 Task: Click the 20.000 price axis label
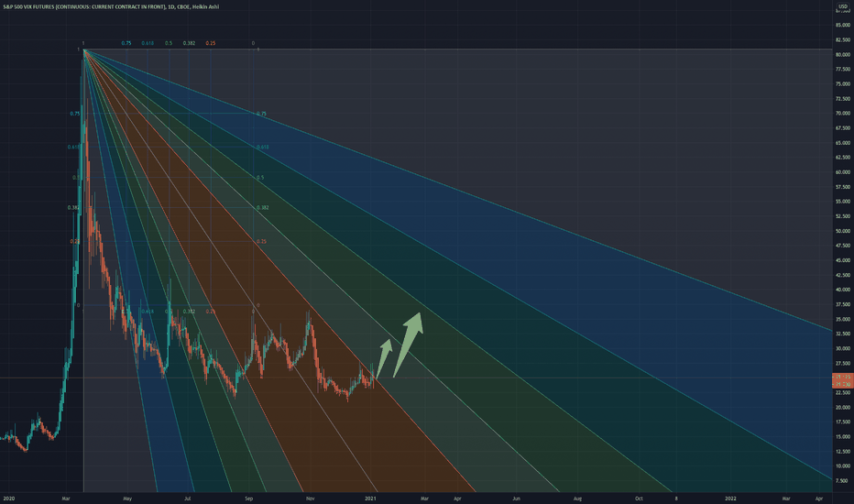[843, 408]
